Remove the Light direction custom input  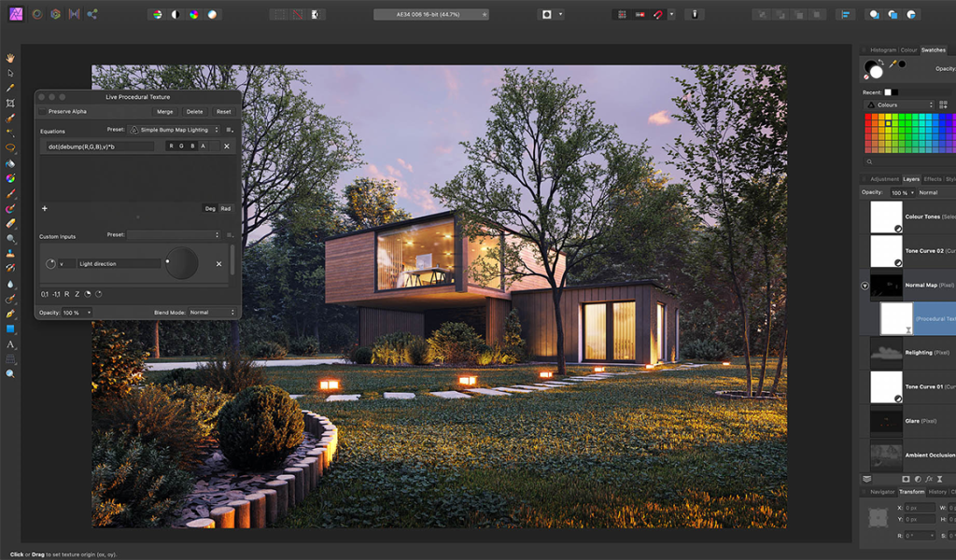tap(218, 264)
